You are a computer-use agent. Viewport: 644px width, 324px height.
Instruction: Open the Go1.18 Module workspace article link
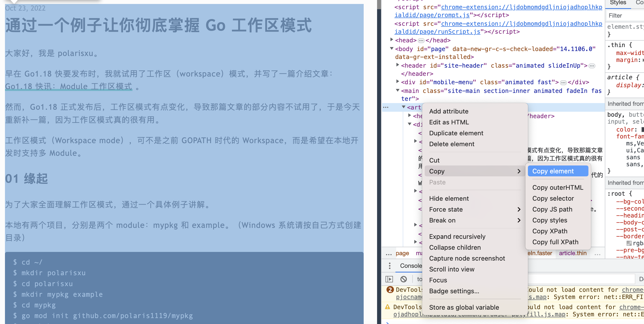tap(68, 86)
